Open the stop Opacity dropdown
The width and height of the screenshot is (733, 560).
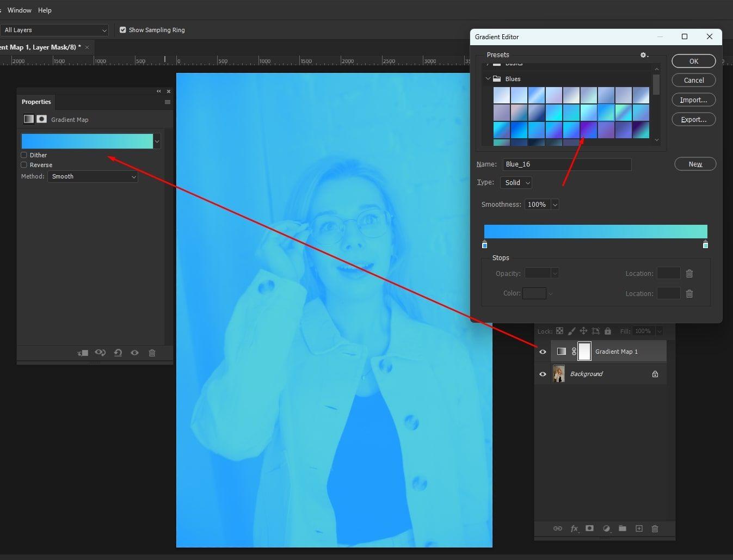(555, 274)
